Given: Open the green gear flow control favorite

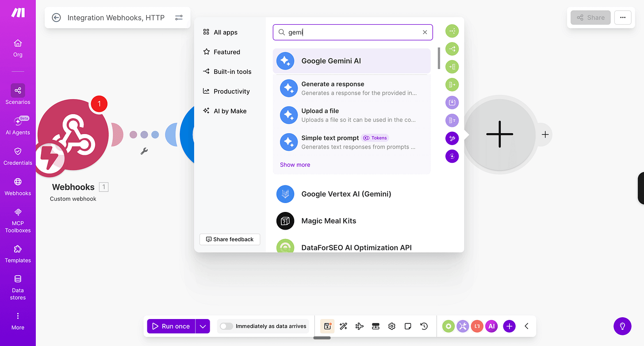Looking at the screenshot, I should click(x=448, y=326).
